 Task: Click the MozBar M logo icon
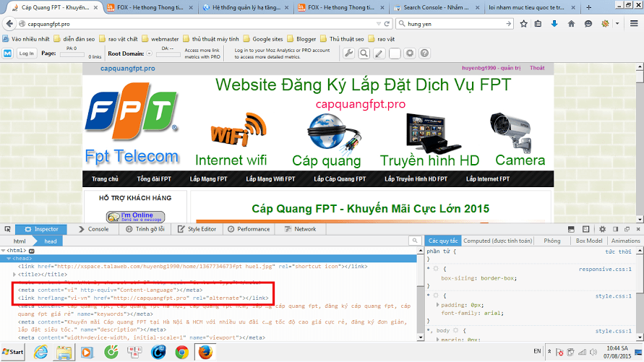point(8,53)
